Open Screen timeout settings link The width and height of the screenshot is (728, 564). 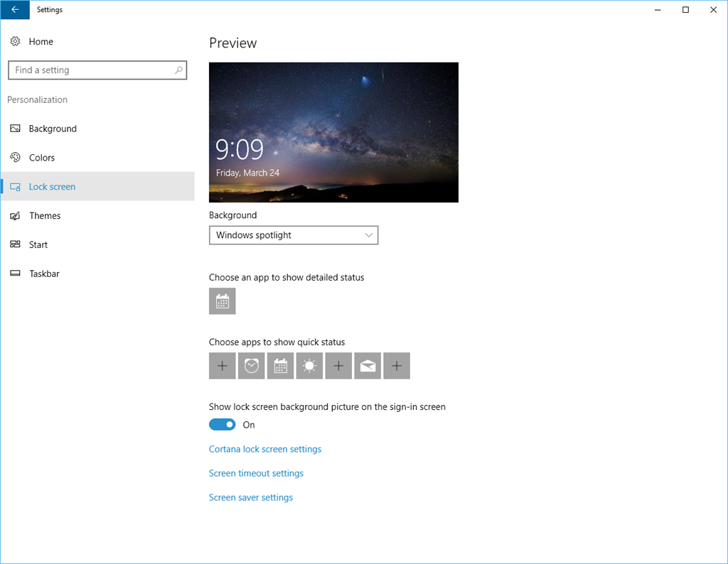[x=256, y=473]
